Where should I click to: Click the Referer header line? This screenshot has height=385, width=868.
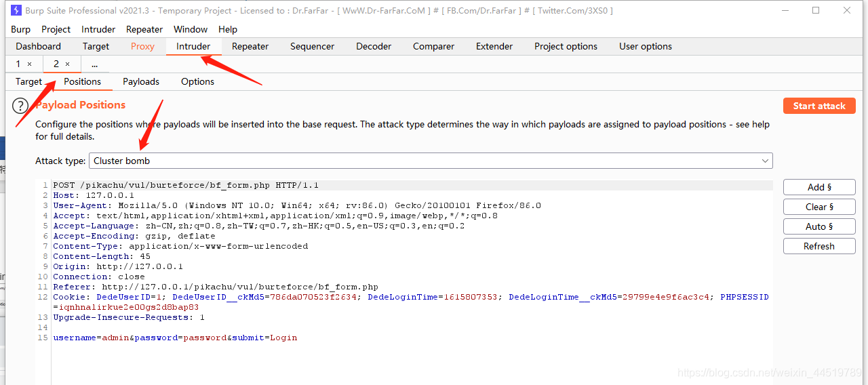coord(216,287)
